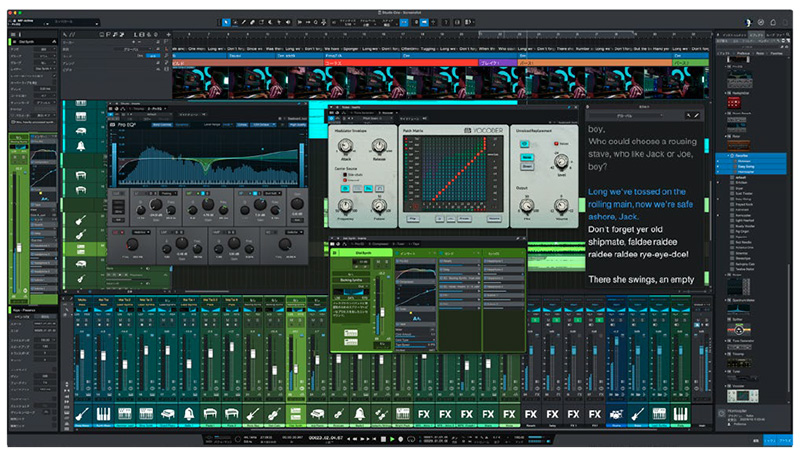800x454 pixels.
Task: Open Pro EQ plug-in preset selector dropdown
Action: [153, 114]
